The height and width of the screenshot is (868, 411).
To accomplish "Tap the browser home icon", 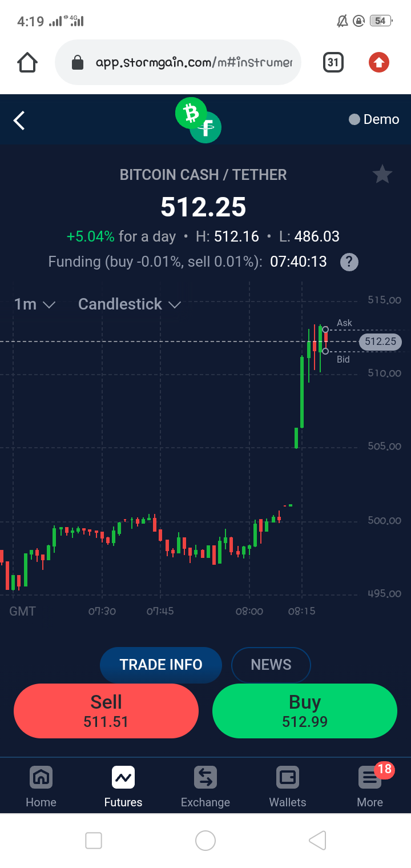I will click(x=27, y=62).
